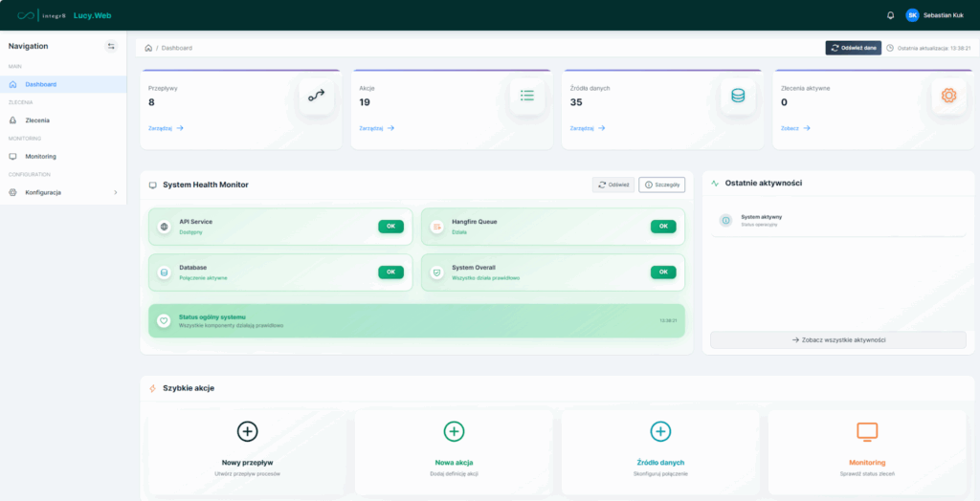Click the home icon in breadcrumb
Image resolution: width=980 pixels, height=501 pixels.
coord(147,47)
